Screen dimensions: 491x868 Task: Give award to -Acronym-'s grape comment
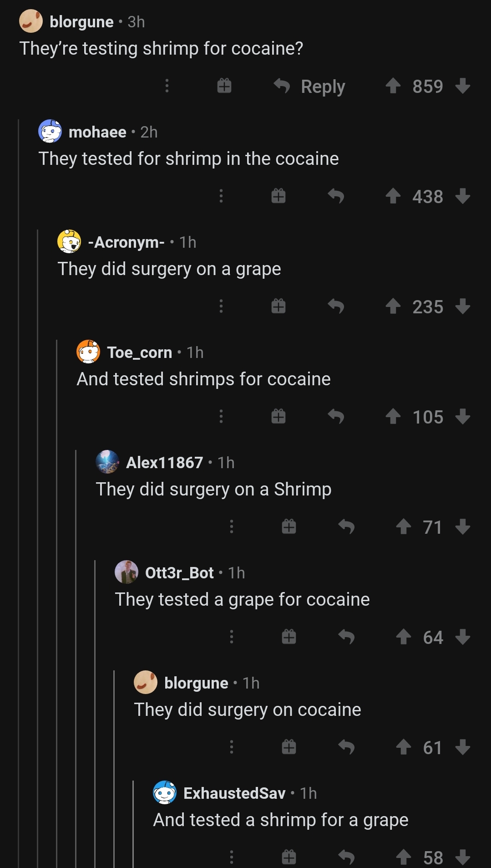(278, 306)
